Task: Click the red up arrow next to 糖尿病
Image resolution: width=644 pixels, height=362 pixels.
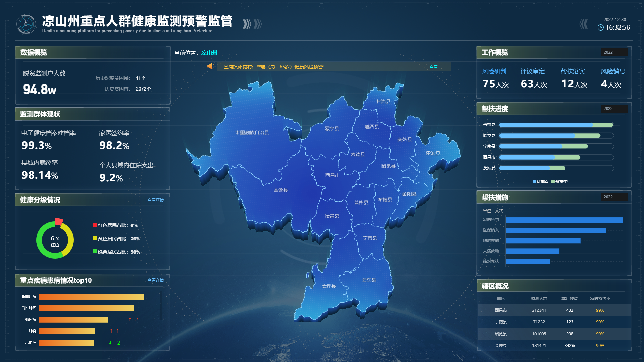Action: pyautogui.click(x=130, y=319)
